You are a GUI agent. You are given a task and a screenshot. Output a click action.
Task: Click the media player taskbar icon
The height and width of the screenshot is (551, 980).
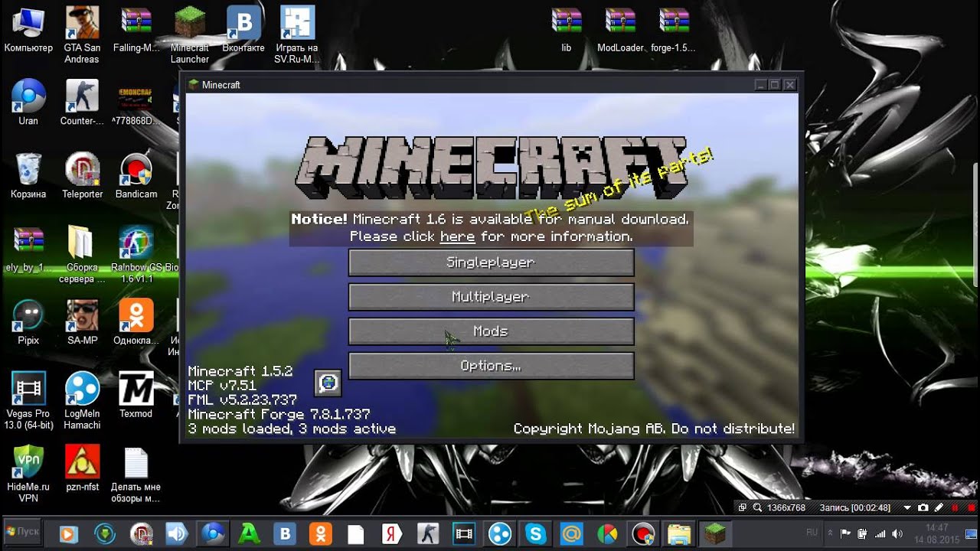(x=69, y=533)
